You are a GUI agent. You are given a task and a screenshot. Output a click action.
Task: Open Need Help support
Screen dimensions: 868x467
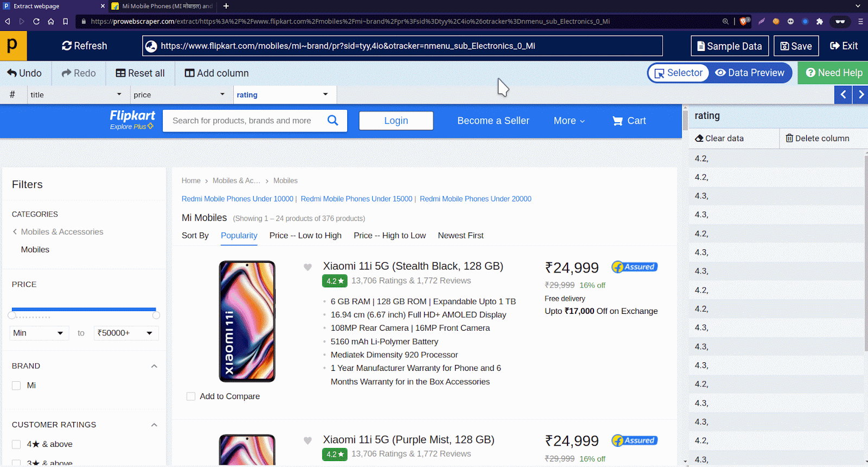pyautogui.click(x=833, y=73)
